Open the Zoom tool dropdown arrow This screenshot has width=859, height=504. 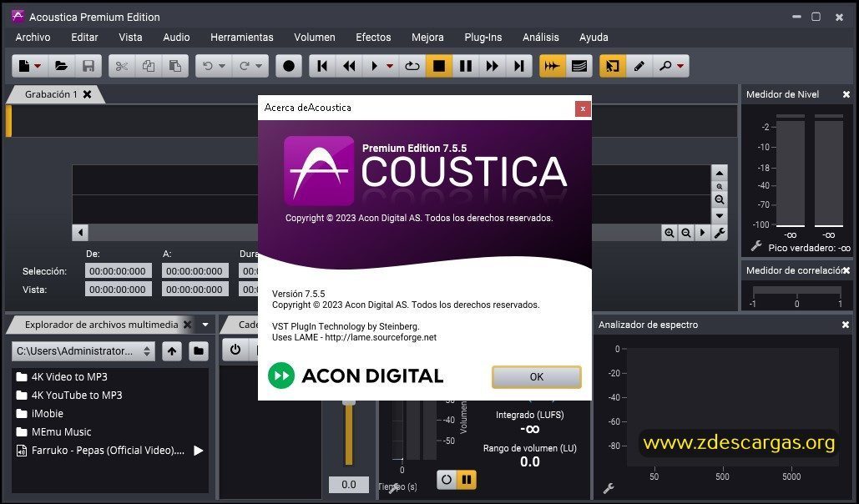[680, 66]
